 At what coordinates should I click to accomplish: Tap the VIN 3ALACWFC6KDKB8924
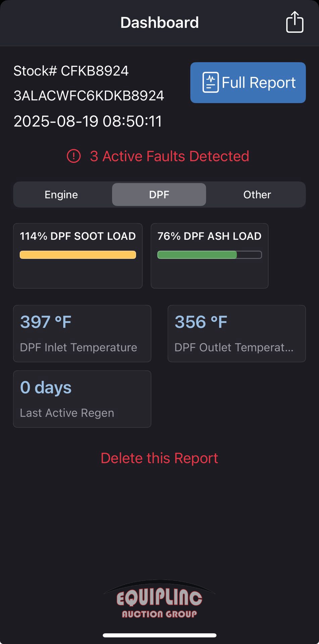(89, 96)
